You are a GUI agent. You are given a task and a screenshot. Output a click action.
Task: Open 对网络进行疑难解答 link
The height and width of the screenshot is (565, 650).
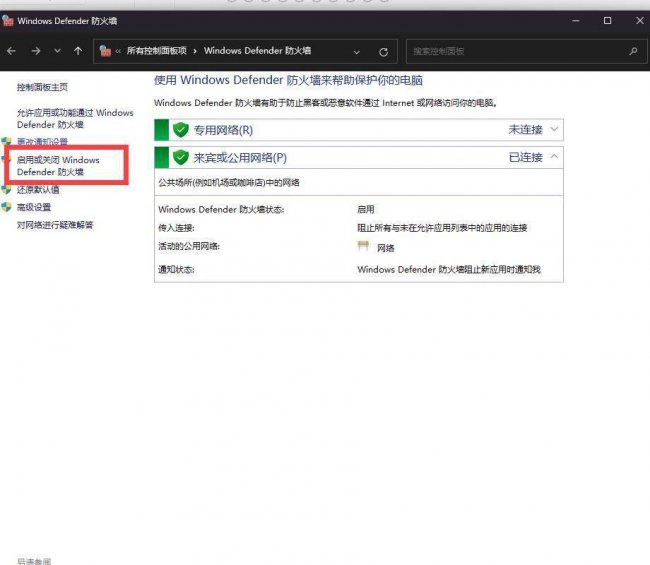coord(55,225)
